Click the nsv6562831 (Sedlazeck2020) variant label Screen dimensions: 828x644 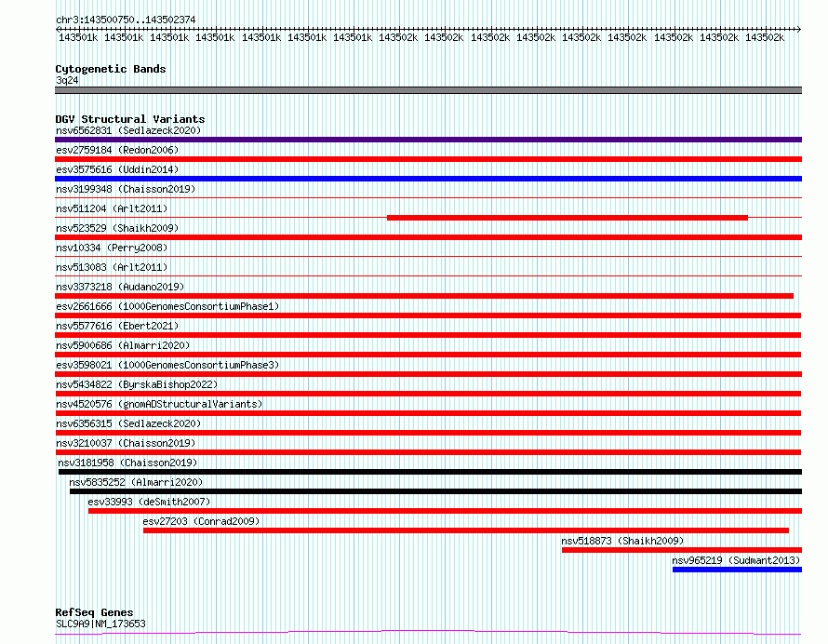coord(128,130)
